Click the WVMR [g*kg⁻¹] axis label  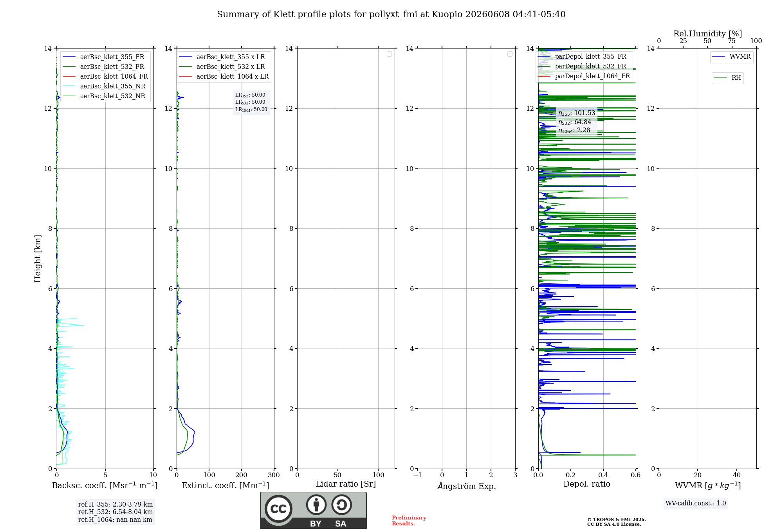[708, 485]
